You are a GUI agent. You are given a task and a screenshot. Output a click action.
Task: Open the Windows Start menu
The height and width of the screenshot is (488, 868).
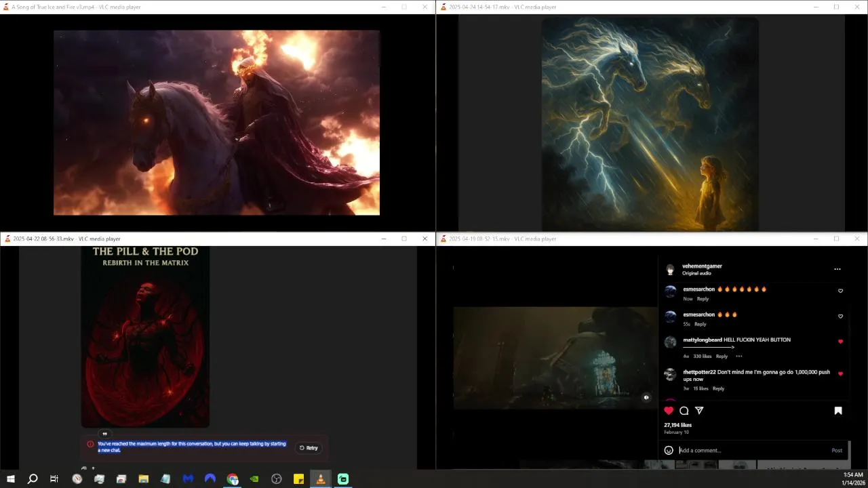pyautogui.click(x=10, y=479)
